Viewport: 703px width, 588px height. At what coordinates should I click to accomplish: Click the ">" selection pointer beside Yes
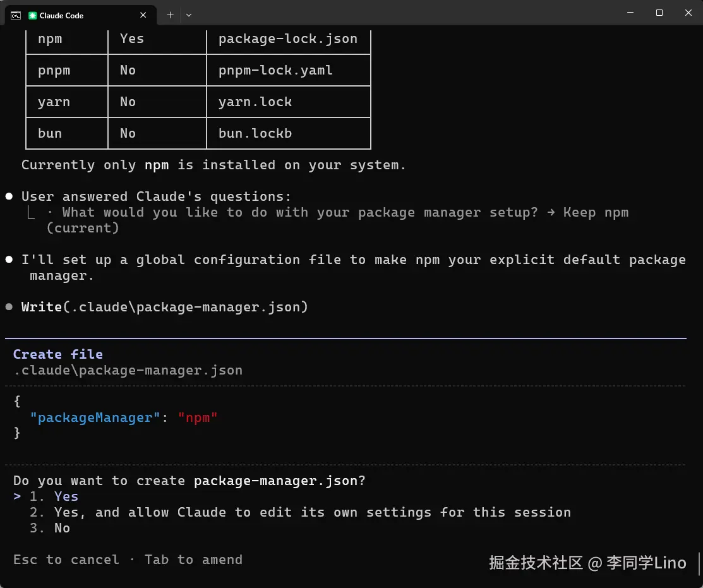pyautogui.click(x=17, y=496)
